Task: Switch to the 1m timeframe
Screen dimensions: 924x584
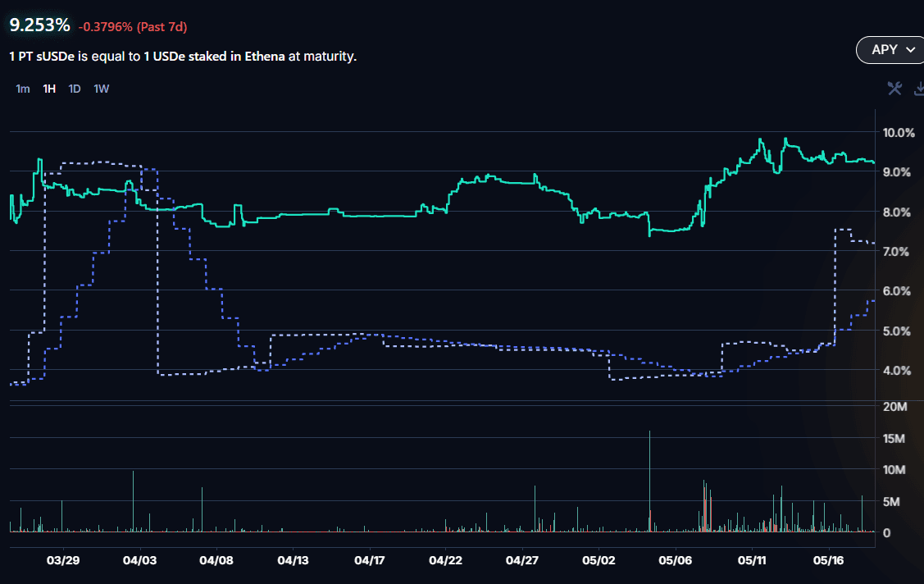Action: pyautogui.click(x=23, y=89)
